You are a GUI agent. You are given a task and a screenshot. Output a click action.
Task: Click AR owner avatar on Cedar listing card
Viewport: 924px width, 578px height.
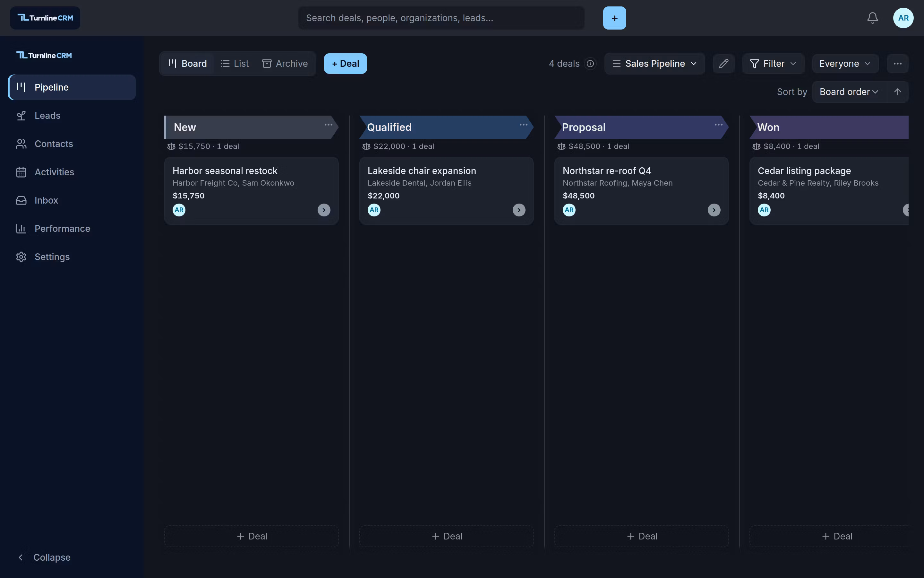point(764,210)
